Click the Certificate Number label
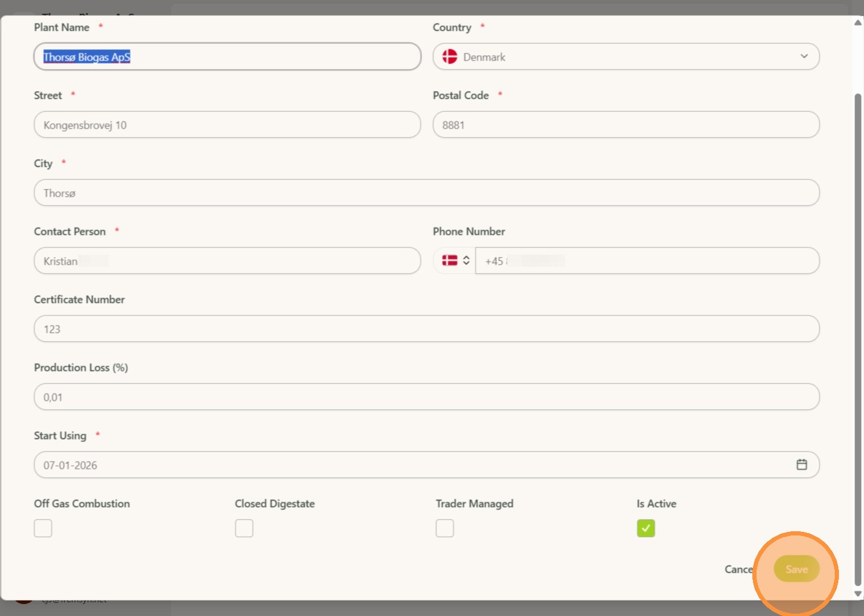The width and height of the screenshot is (864, 616). pos(79,300)
